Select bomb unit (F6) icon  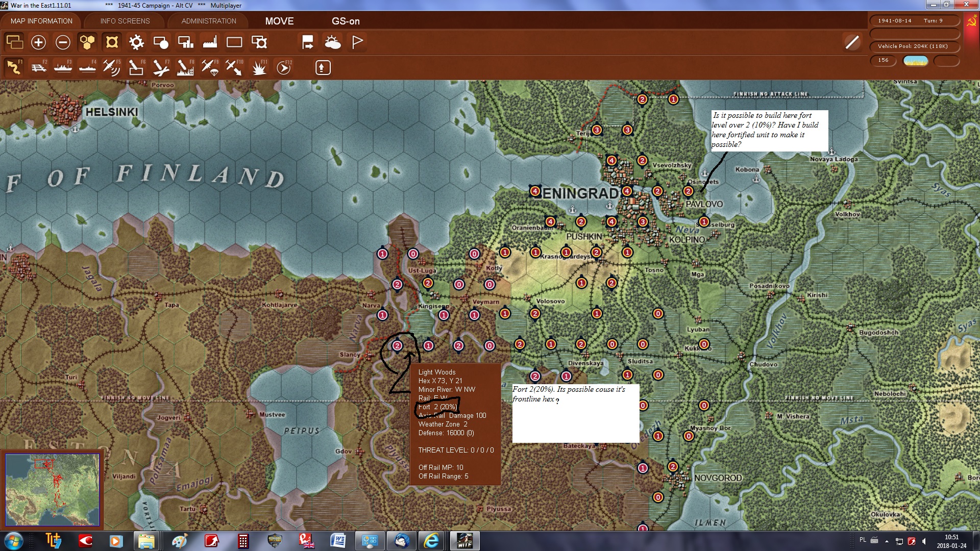136,67
